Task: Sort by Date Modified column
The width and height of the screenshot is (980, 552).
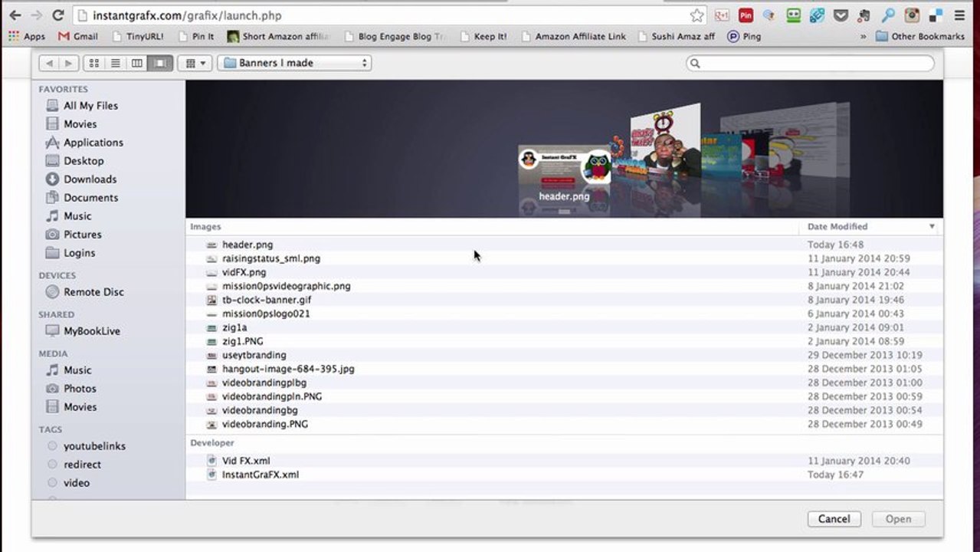Action: (870, 227)
